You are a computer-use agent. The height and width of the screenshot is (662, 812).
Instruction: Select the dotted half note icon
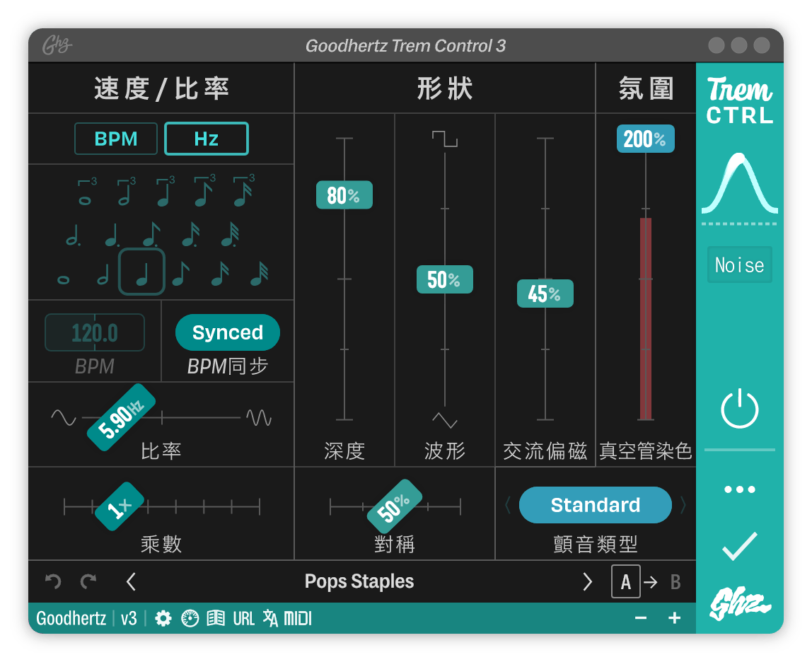73,234
